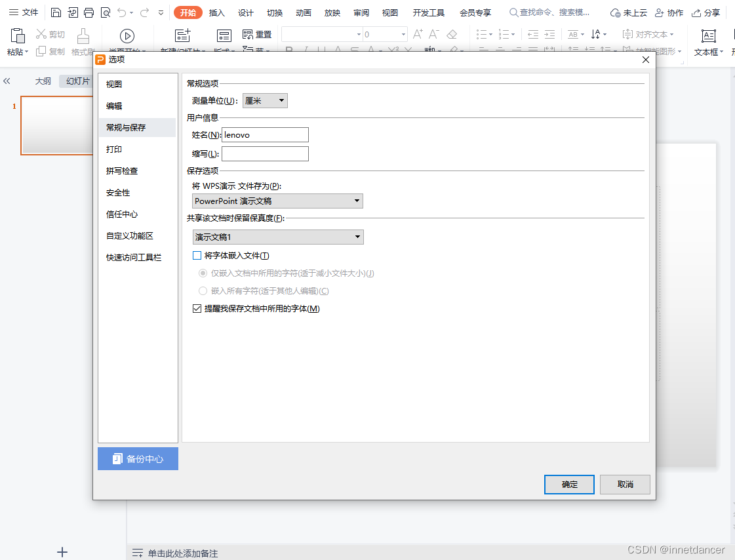Open the 备份中心 backup center

tap(138, 458)
